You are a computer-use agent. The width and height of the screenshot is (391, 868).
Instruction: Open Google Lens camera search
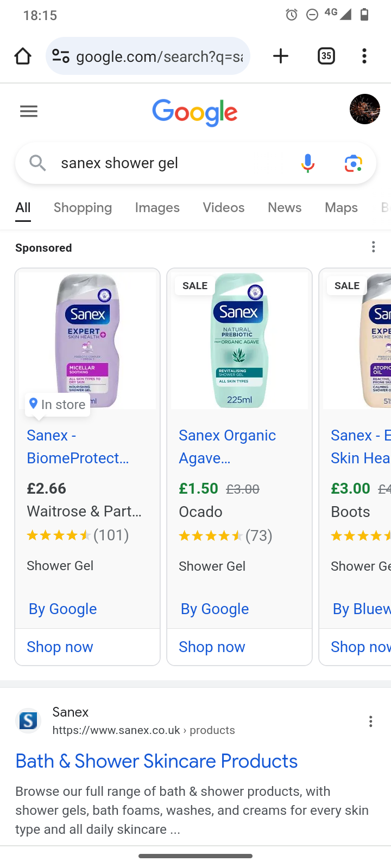(354, 163)
